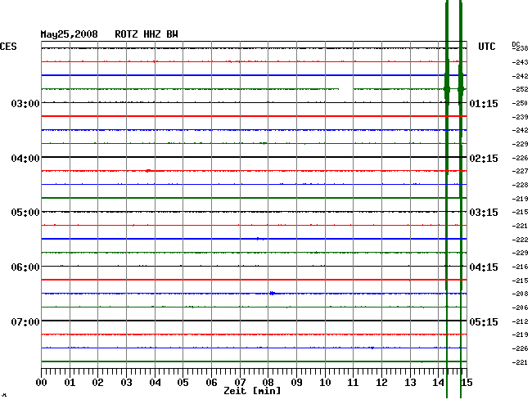Viewport: 532px width, 404px height.
Task: Click minute tick label 13
Action: point(410,383)
